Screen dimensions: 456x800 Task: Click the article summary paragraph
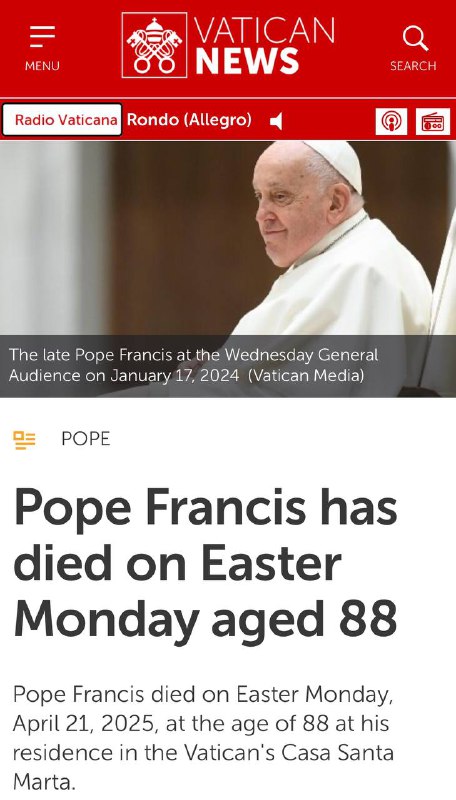(203, 738)
